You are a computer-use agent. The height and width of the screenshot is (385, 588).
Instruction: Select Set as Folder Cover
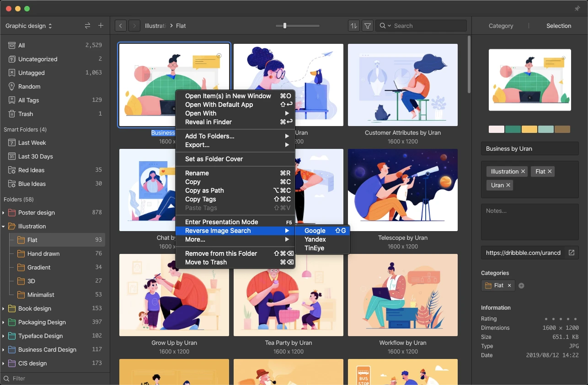click(x=214, y=159)
